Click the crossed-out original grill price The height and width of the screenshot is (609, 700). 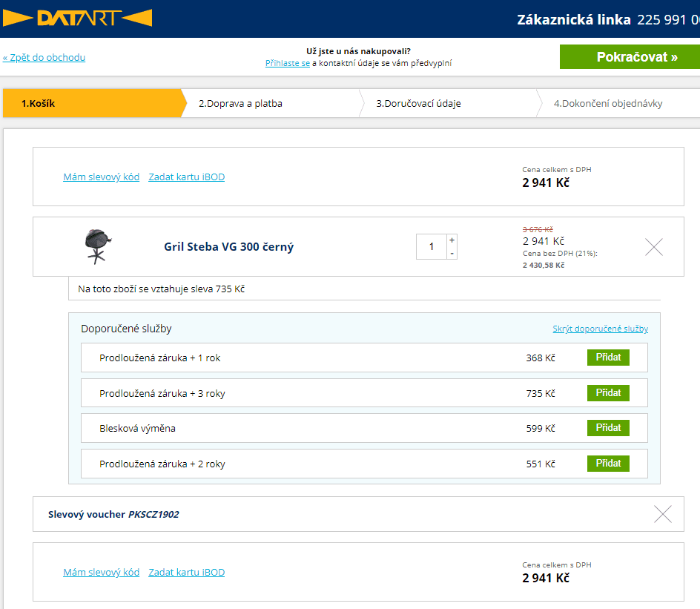[x=538, y=229]
